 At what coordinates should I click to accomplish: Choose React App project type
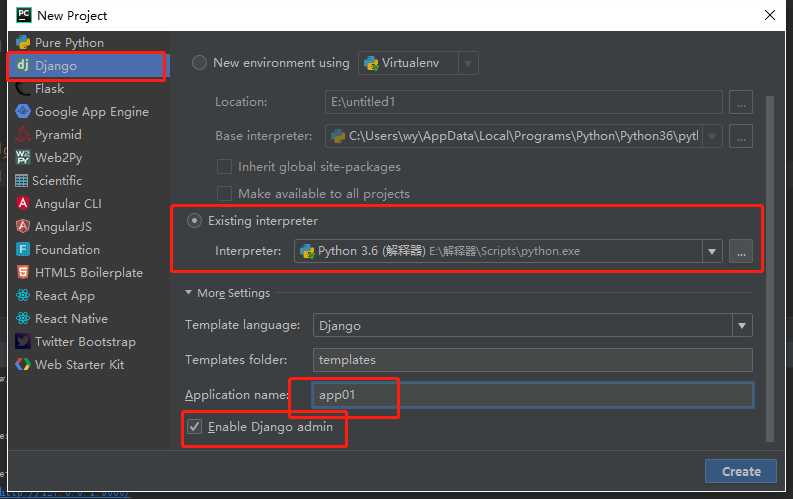[65, 295]
